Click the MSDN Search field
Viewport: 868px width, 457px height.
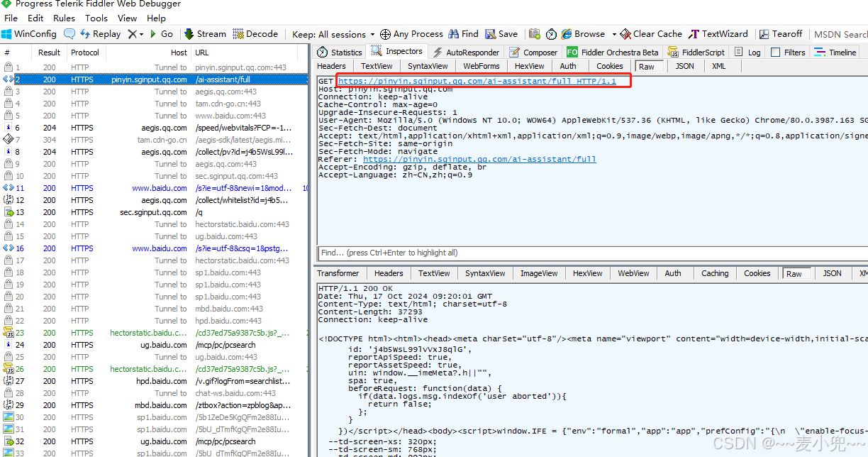pos(840,33)
